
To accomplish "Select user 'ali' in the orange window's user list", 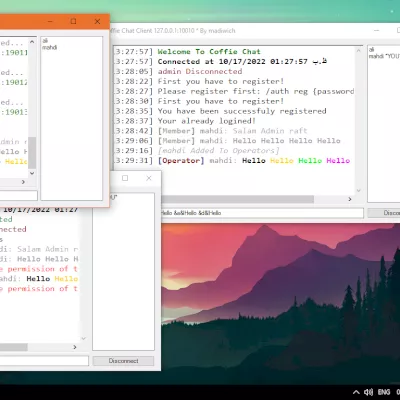I will tap(45, 41).
